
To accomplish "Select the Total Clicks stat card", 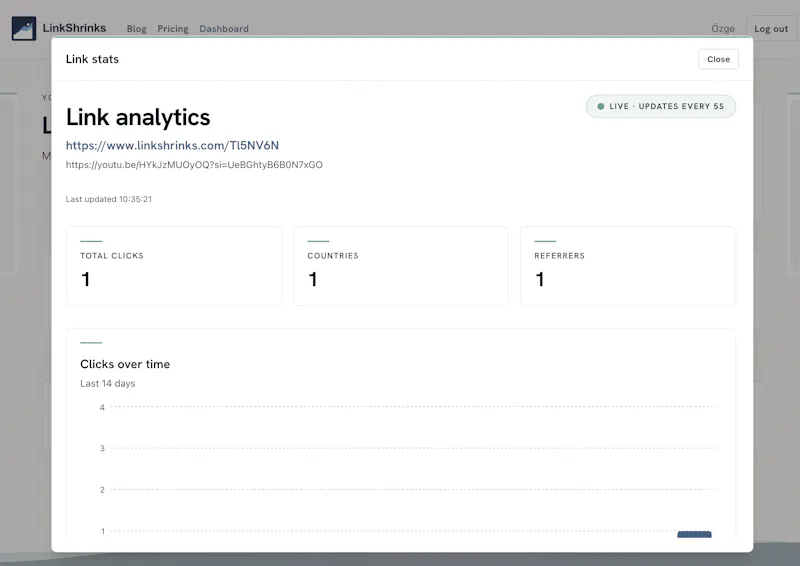I will click(174, 266).
